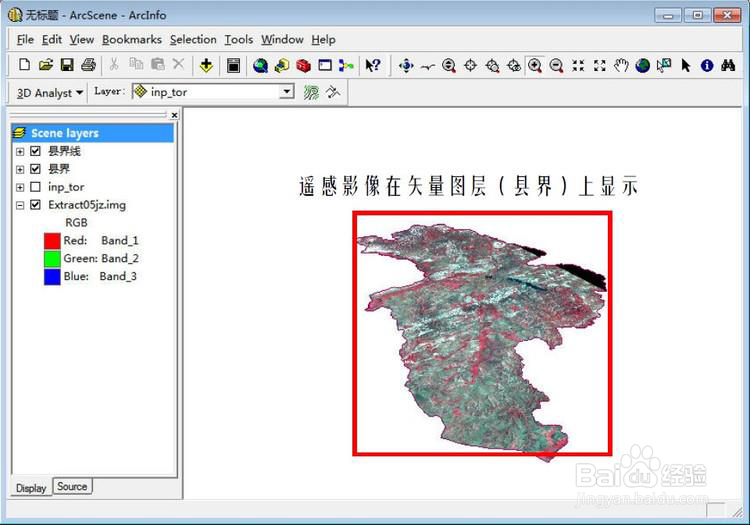Screen dimensions: 750x525
Task: Switch to the Source tab
Action: click(72, 486)
